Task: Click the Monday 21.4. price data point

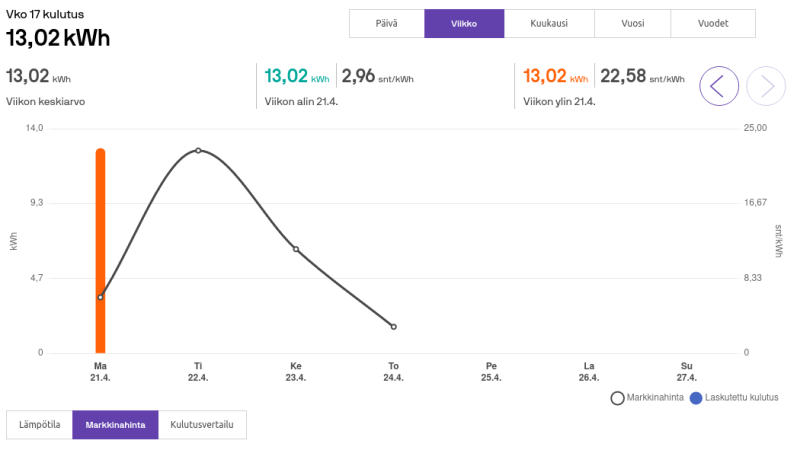Action: 100,297
